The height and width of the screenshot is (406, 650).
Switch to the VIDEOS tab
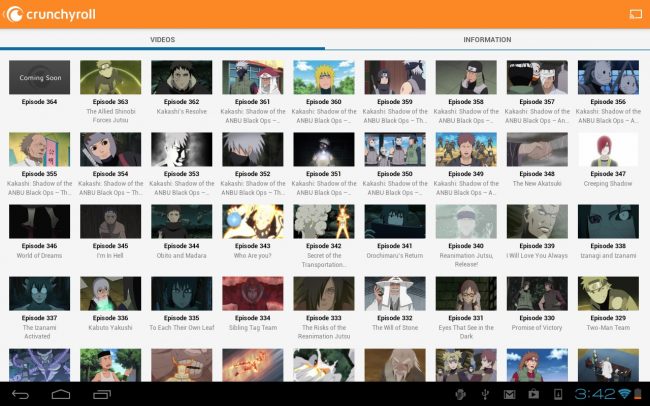162,40
